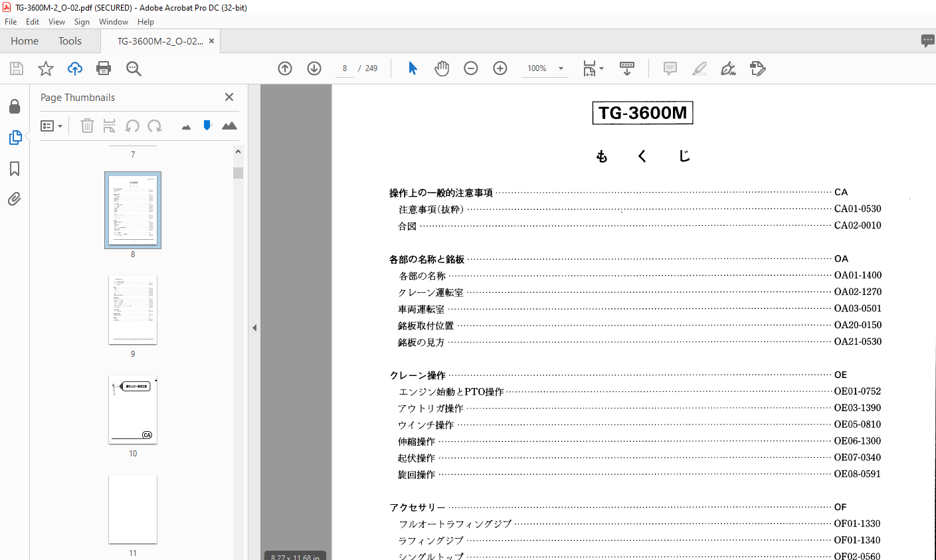Add a sticky note comment
The image size is (936, 560).
coord(670,68)
